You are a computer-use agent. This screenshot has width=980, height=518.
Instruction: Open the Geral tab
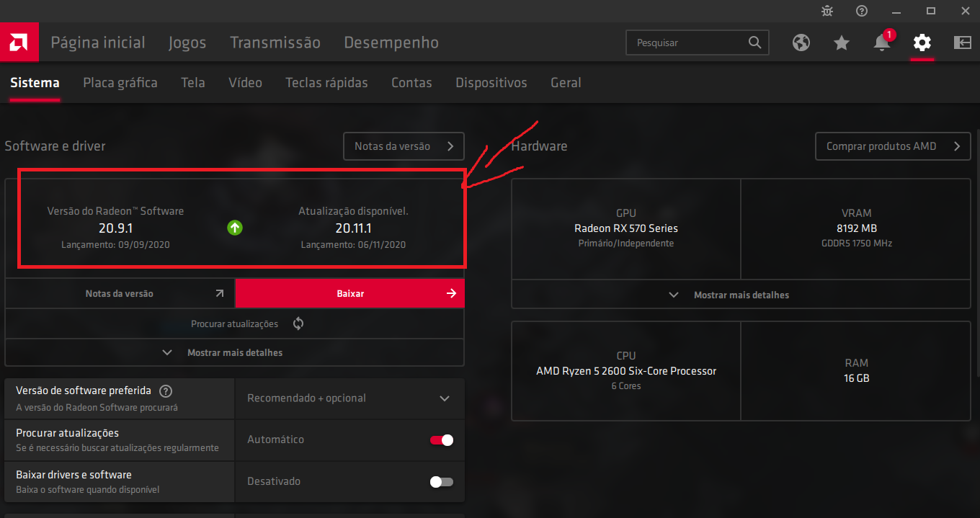(x=566, y=83)
